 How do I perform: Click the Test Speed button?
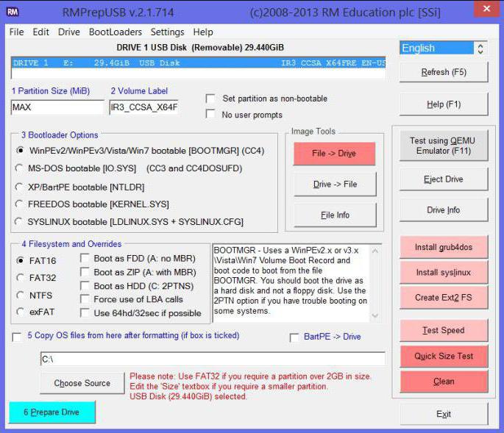pos(444,330)
